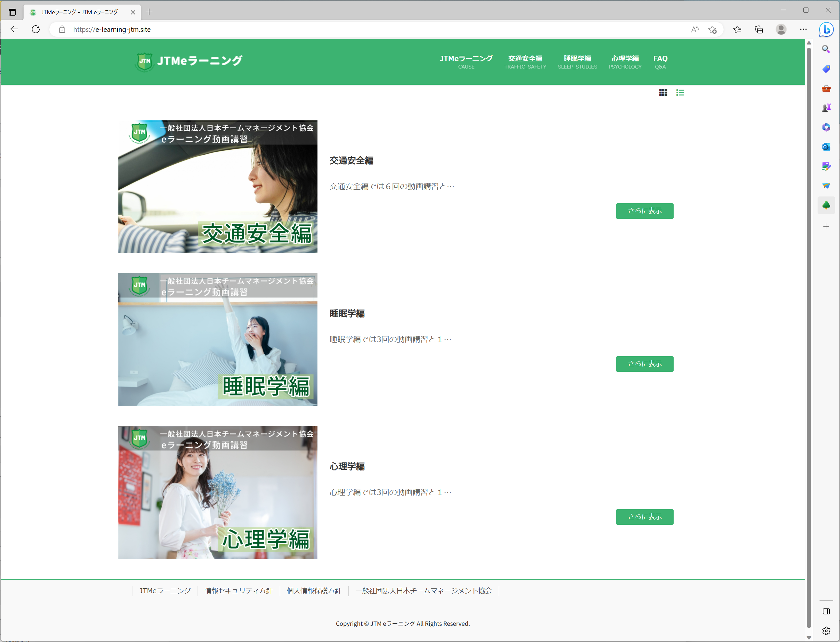Add new sidebar app with plus
The height and width of the screenshot is (642, 840).
pyautogui.click(x=826, y=227)
